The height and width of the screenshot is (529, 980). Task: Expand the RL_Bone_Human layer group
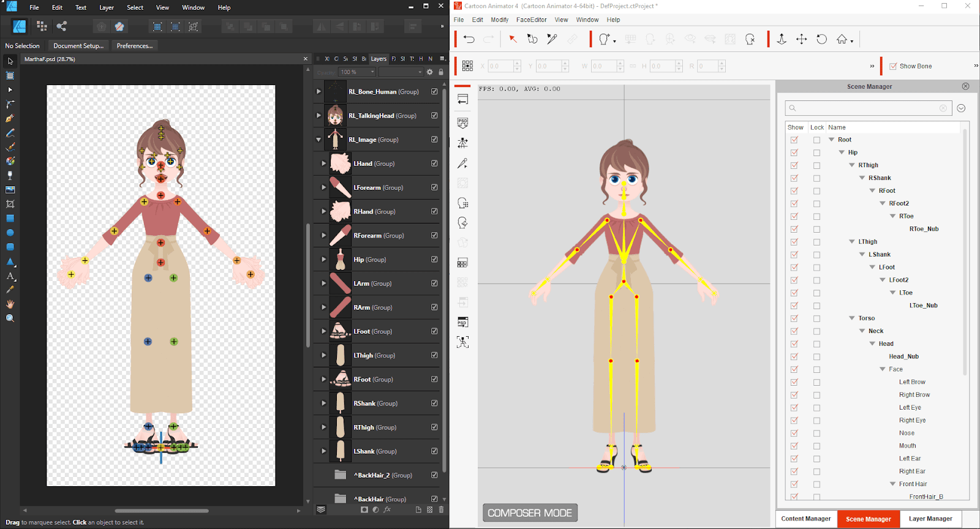pyautogui.click(x=318, y=92)
